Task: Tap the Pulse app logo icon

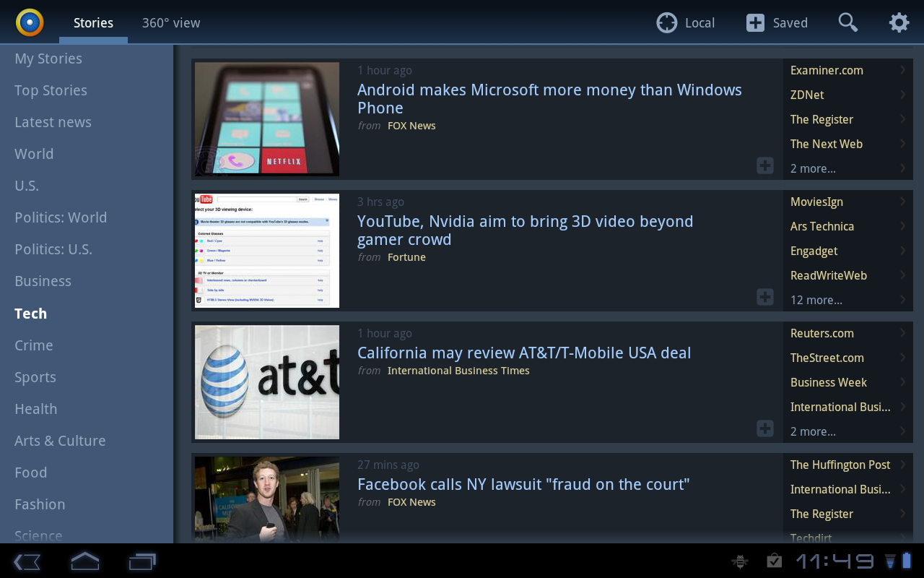Action: 30,22
